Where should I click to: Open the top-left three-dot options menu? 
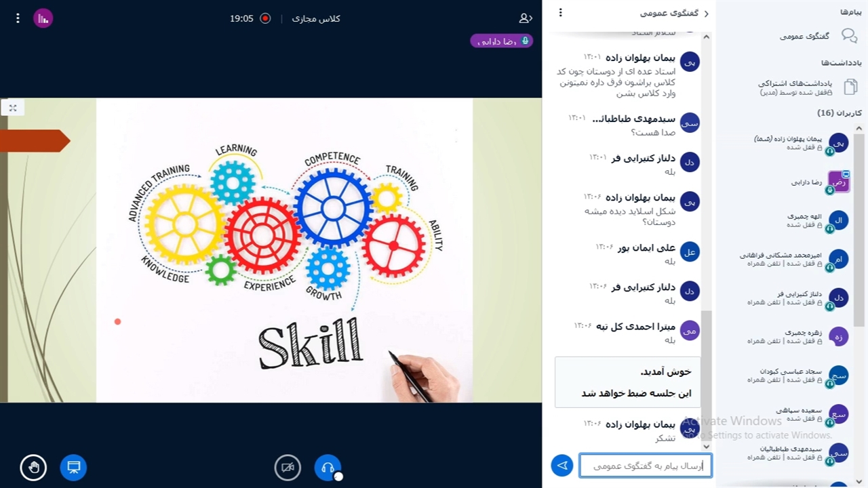18,18
